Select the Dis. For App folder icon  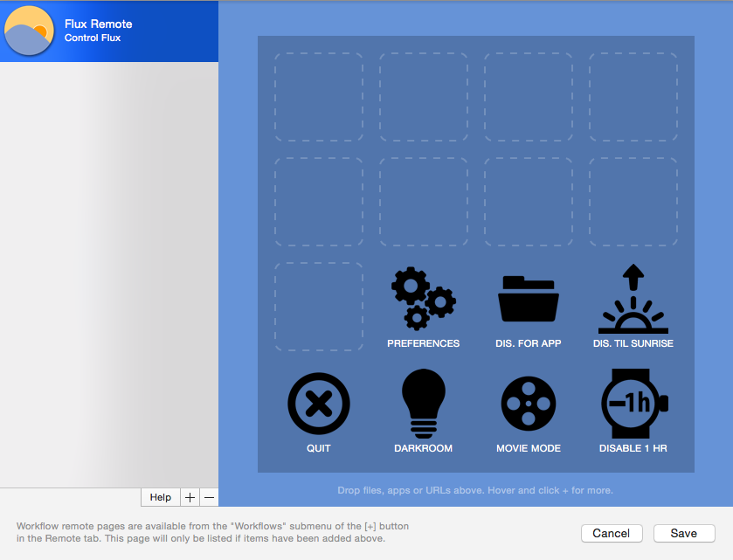coord(528,299)
